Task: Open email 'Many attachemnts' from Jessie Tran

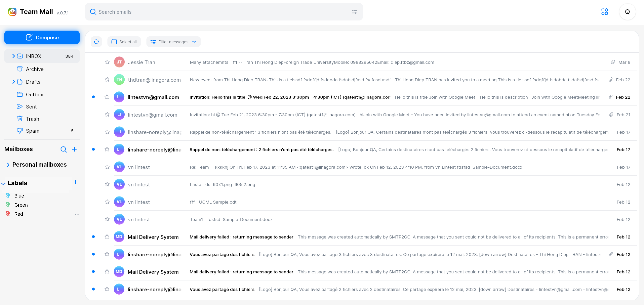Action: pyautogui.click(x=362, y=62)
